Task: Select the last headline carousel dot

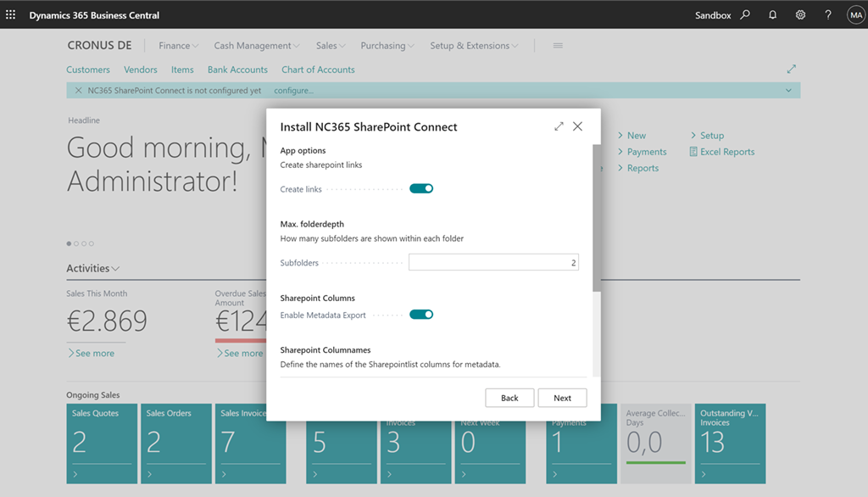Action: (92, 243)
